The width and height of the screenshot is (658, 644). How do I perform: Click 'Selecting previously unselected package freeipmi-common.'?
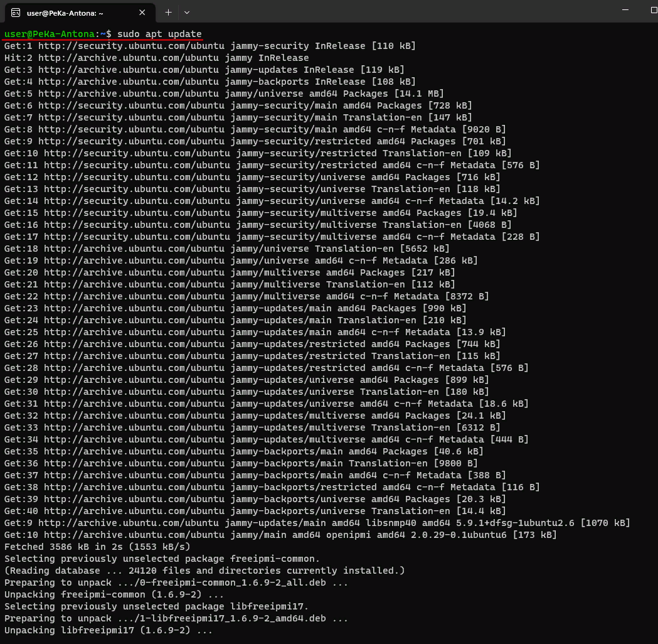click(x=162, y=559)
